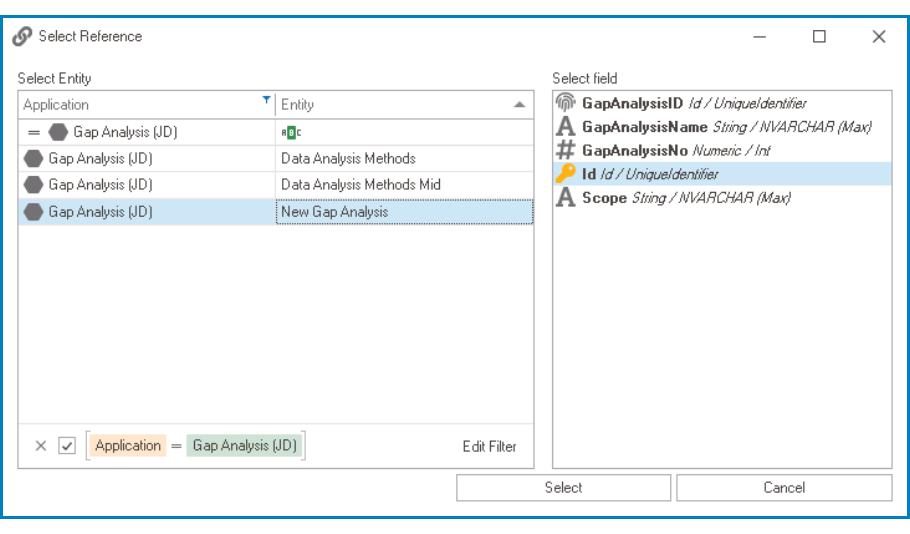This screenshot has height=534, width=910.
Task: Click the orange key icon for Id field
Action: click(565, 174)
